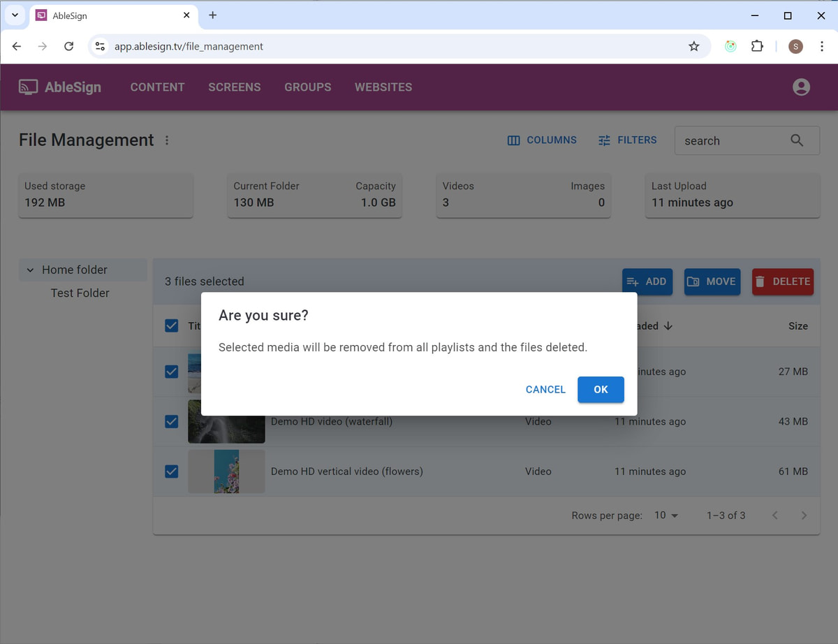Image resolution: width=838 pixels, height=644 pixels.
Task: Click the search magnifier icon
Action: (x=797, y=140)
